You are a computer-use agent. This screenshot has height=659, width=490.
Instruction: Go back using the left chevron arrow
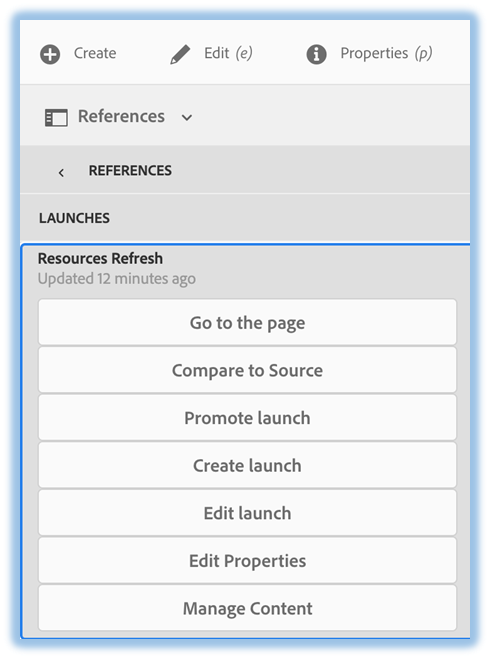point(61,172)
